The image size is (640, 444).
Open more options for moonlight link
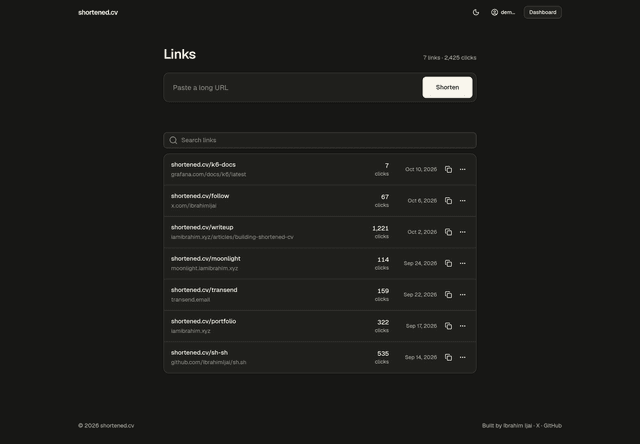462,263
